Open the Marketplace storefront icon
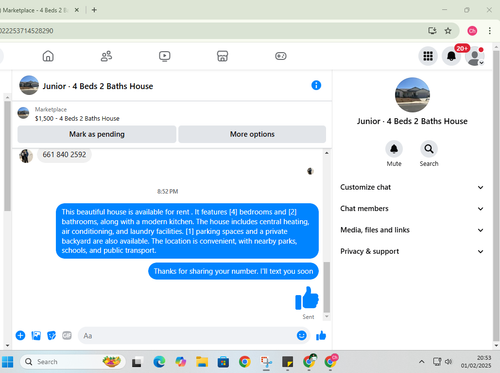 pos(222,56)
